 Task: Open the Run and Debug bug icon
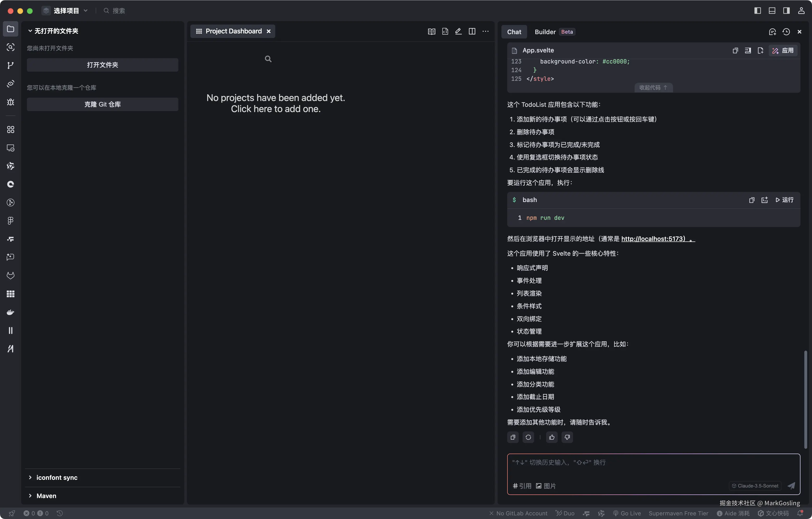click(x=10, y=102)
